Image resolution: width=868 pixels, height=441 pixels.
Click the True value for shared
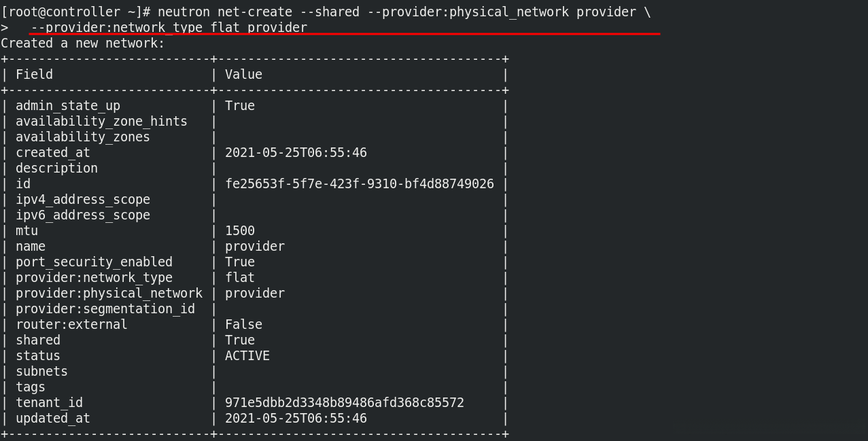point(240,340)
